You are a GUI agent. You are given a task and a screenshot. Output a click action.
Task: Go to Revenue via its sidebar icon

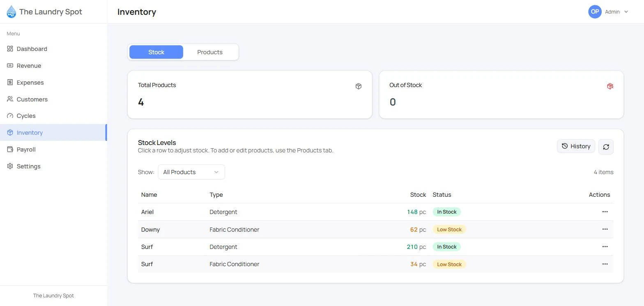pyautogui.click(x=10, y=66)
